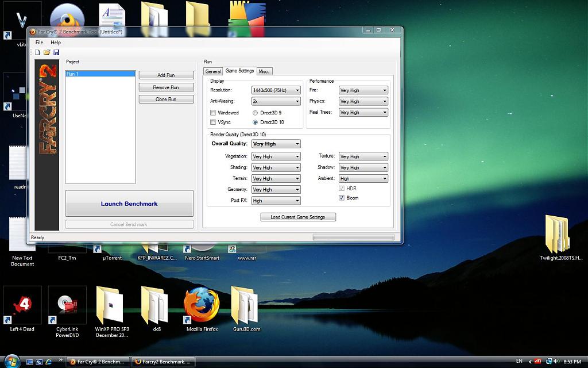The width and height of the screenshot is (588, 368).
Task: Open CyberLink PowerDVD desktop shortcut
Action: 67,312
